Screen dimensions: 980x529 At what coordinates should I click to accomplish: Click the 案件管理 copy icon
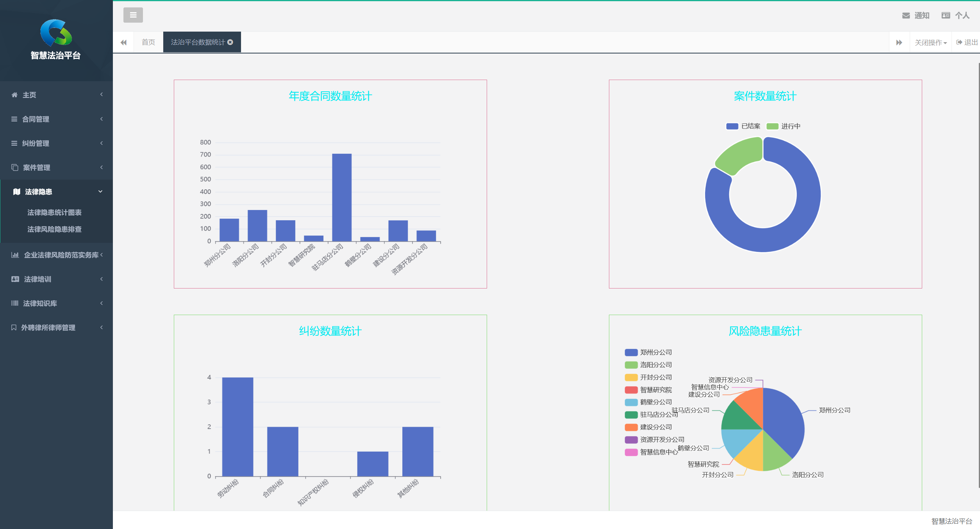[15, 167]
